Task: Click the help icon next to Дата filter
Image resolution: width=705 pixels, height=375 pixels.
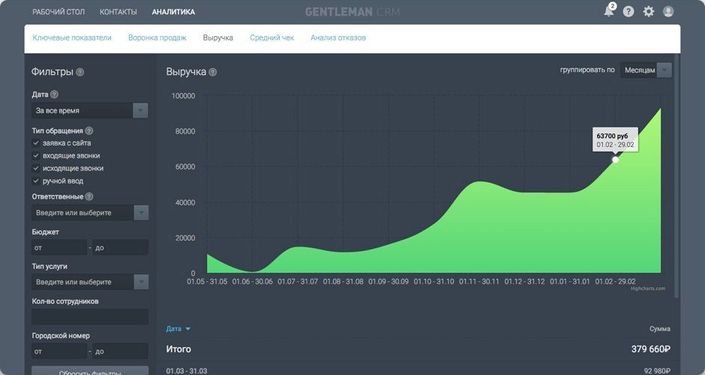Action: point(54,94)
